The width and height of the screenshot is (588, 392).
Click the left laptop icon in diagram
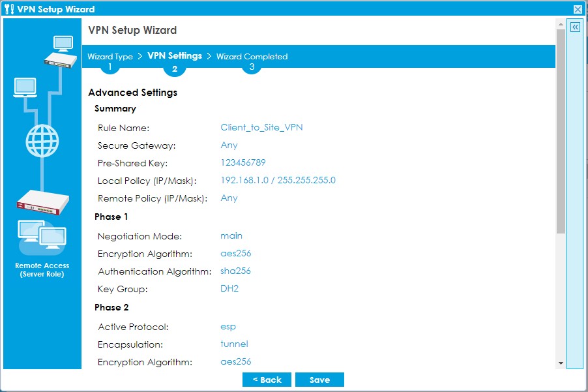(x=25, y=87)
